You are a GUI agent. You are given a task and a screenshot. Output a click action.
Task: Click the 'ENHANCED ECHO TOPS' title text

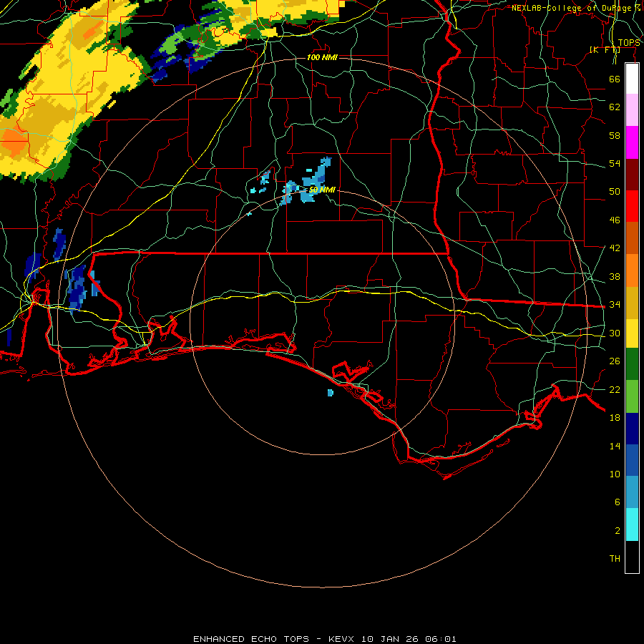click(x=251, y=639)
